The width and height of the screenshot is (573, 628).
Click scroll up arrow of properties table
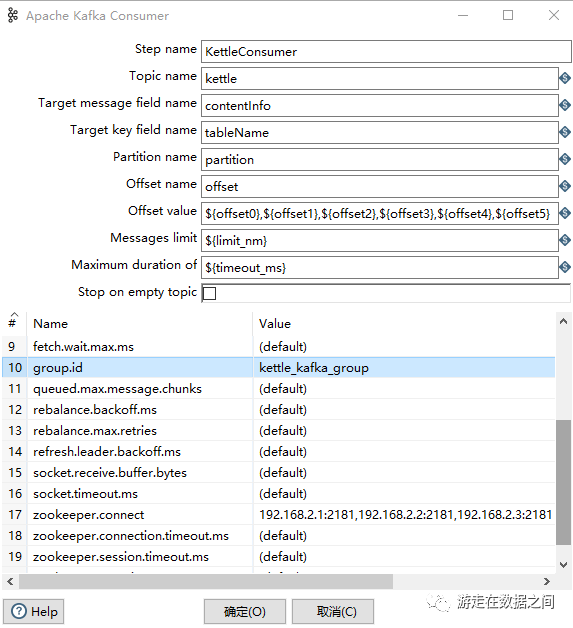point(563,321)
